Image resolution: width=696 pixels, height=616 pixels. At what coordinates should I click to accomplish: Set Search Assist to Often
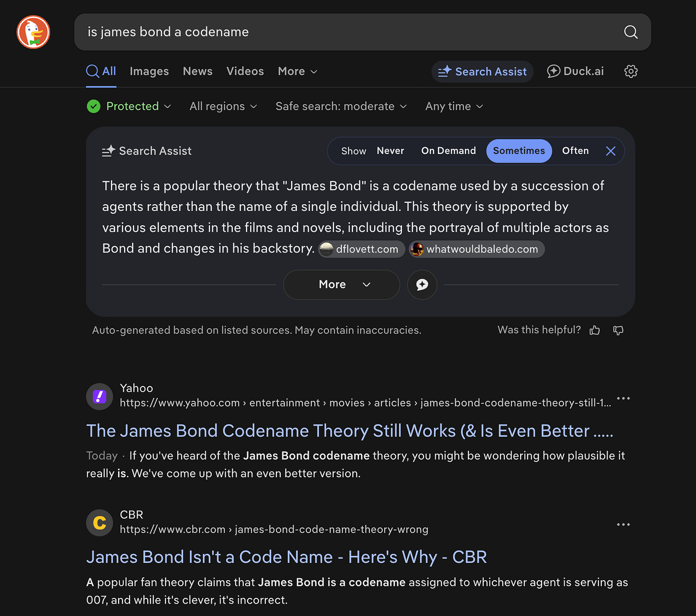coord(575,151)
